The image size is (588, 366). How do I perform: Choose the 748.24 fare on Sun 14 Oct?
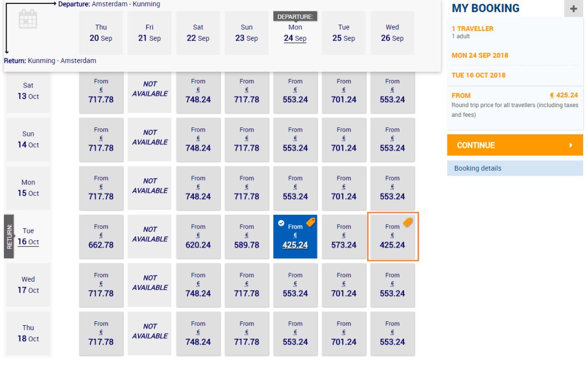[x=198, y=140]
